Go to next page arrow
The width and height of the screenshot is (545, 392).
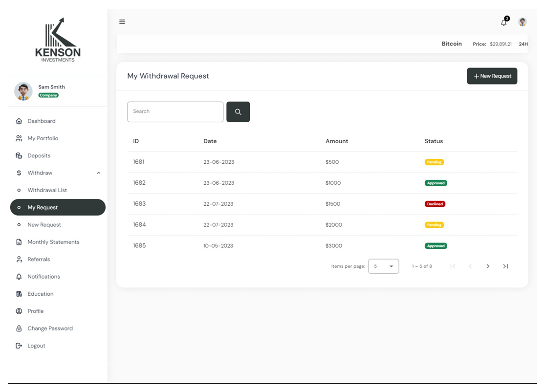pyautogui.click(x=488, y=266)
